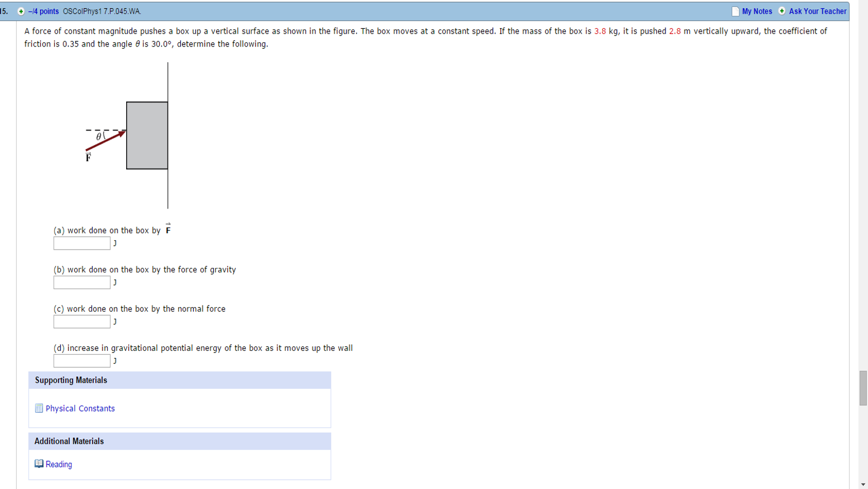The height and width of the screenshot is (489, 868).
Task: Click the Additional Materials header
Action: click(69, 441)
